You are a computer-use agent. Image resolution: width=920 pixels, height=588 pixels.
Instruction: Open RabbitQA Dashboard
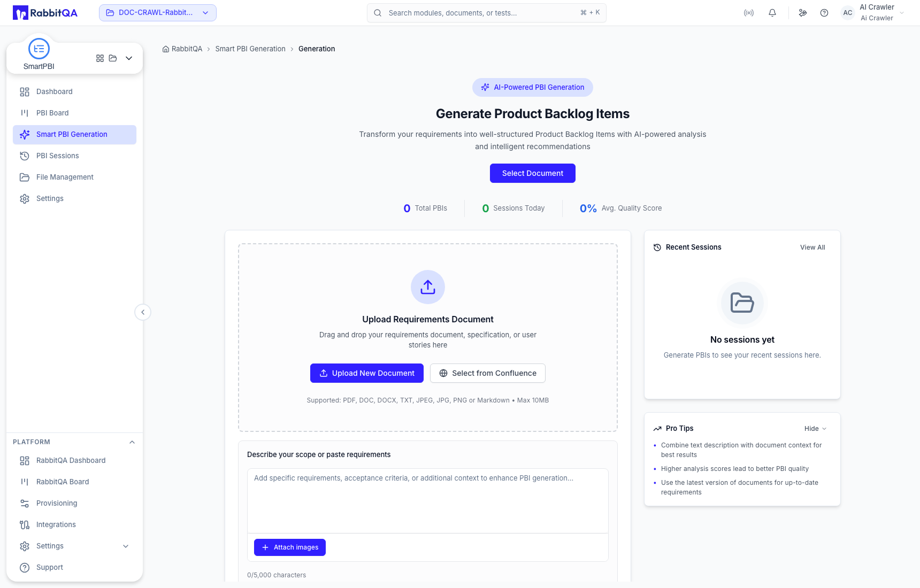coord(74,461)
